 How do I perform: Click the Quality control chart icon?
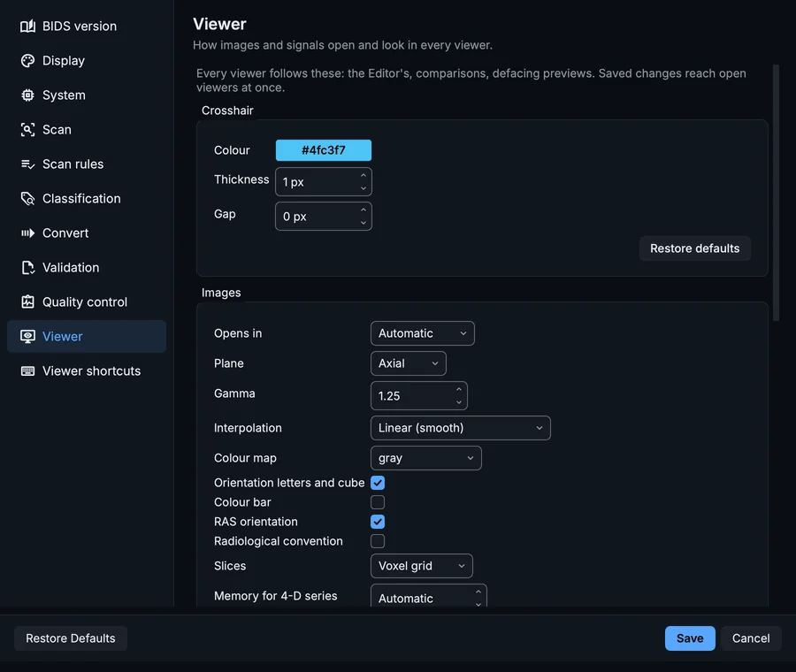tap(28, 302)
